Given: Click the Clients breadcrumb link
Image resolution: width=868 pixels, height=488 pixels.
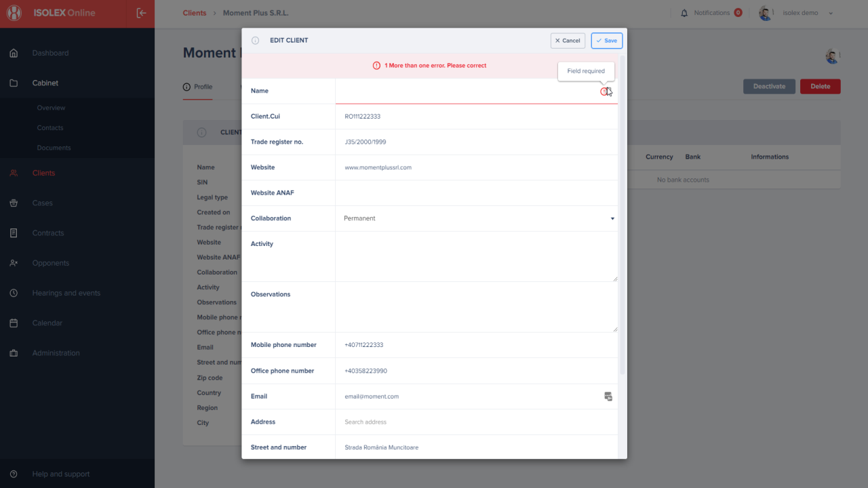Looking at the screenshot, I should [195, 13].
